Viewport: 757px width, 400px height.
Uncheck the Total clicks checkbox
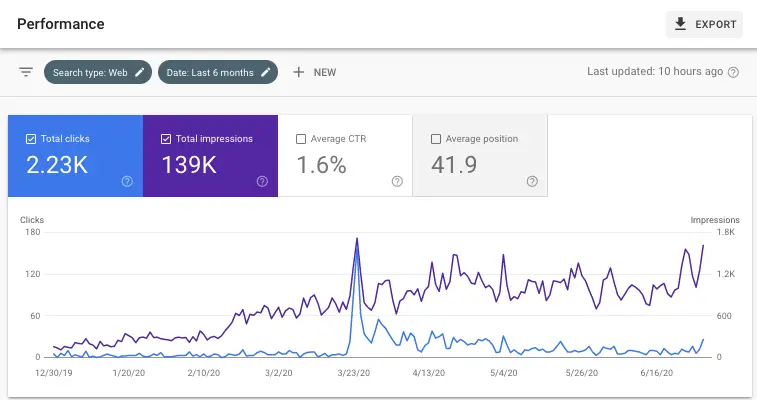[31, 139]
